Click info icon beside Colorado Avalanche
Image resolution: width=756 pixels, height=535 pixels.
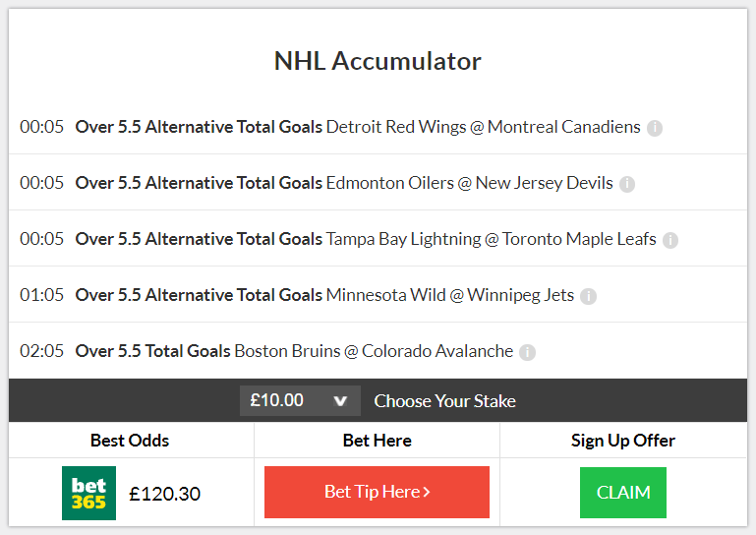(527, 352)
